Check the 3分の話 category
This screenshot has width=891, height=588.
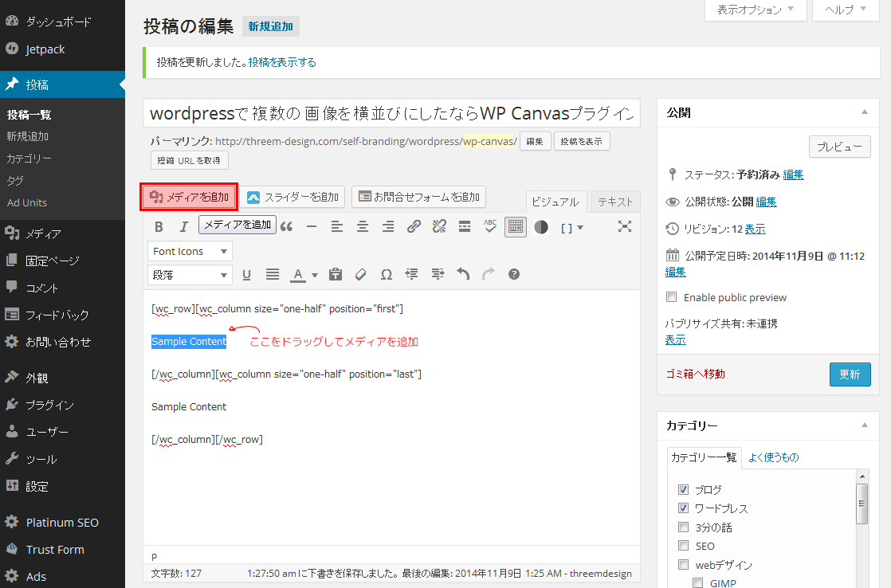click(x=684, y=527)
